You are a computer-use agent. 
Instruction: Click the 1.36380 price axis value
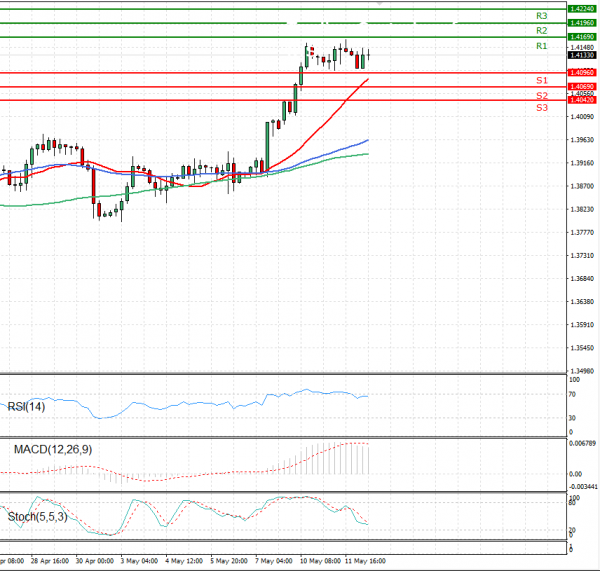tap(582, 302)
